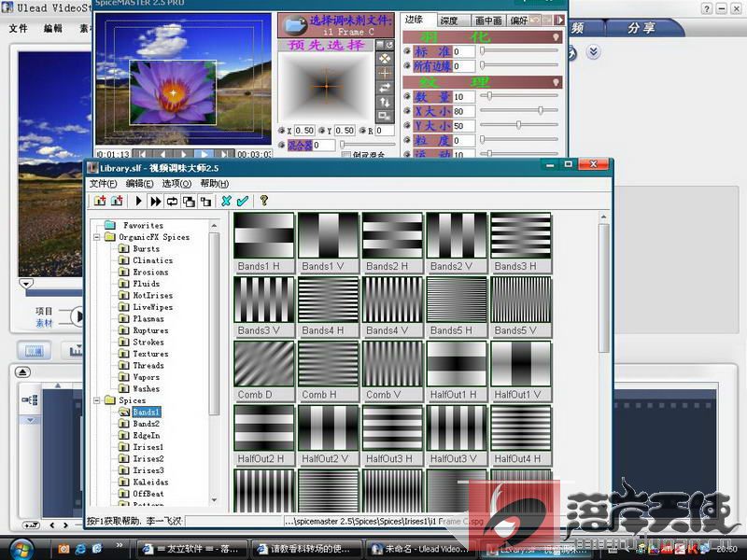747x560 pixels.
Task: Click the cyan X cancel icon
Action: (226, 201)
